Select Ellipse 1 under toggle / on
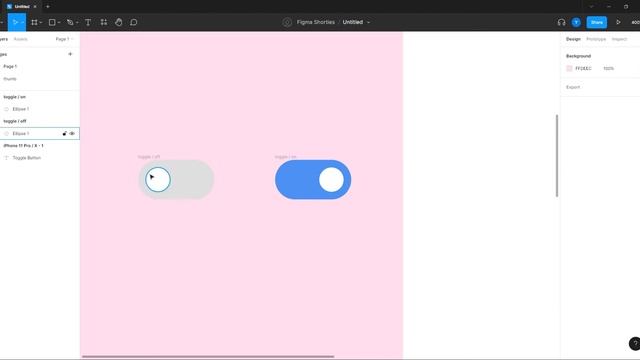This screenshot has width=640, height=360. (x=21, y=109)
